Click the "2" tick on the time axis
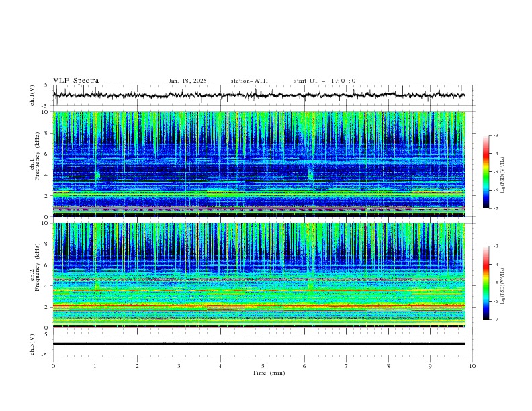The height and width of the screenshot is (411, 532). coord(137,366)
